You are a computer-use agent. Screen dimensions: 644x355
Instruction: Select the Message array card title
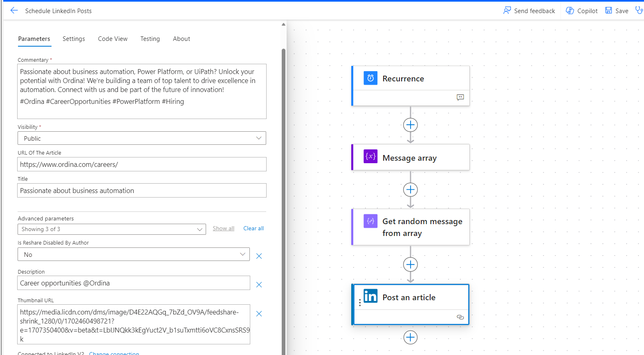pos(410,158)
